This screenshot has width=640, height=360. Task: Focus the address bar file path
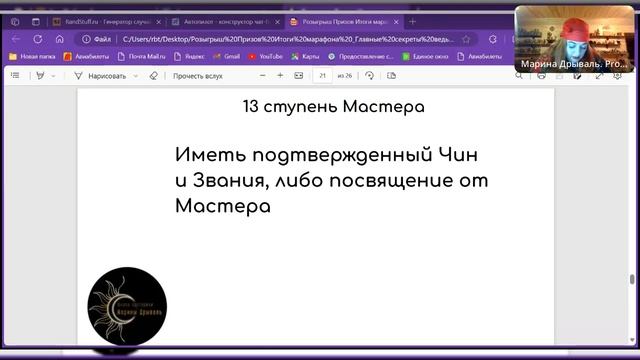[x=288, y=39]
